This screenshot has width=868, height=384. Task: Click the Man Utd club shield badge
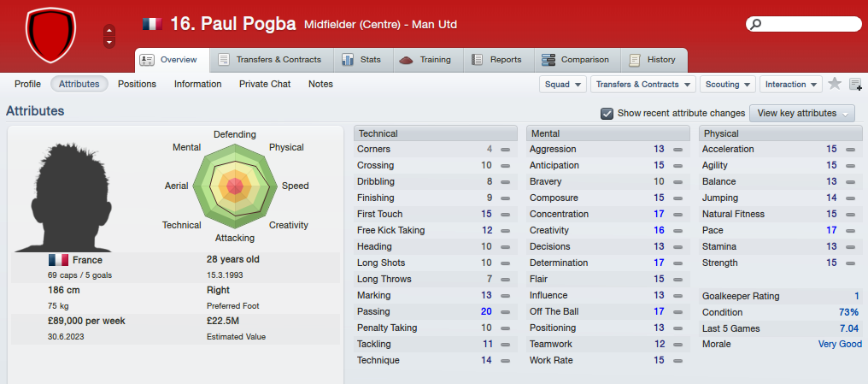point(50,34)
